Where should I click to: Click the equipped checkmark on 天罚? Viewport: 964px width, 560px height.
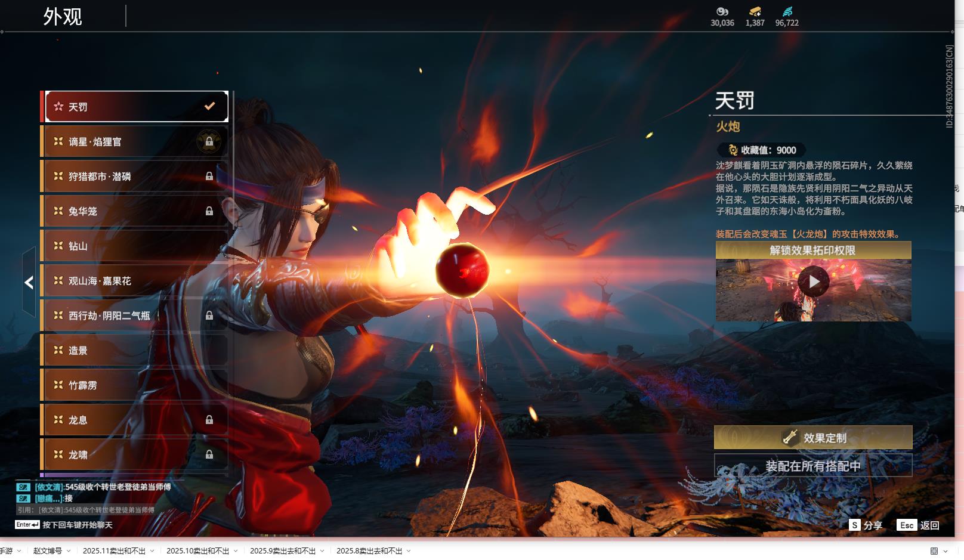(x=209, y=106)
